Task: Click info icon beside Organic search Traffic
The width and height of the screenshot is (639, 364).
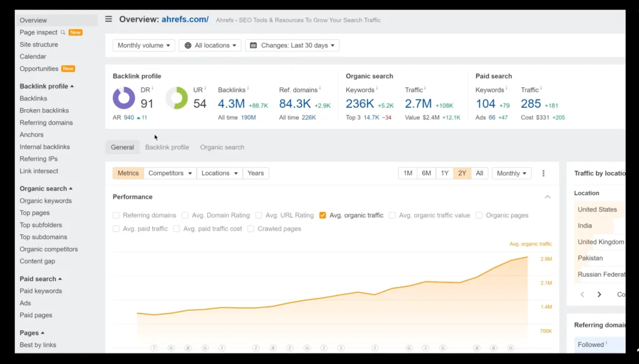Action: 425,88
